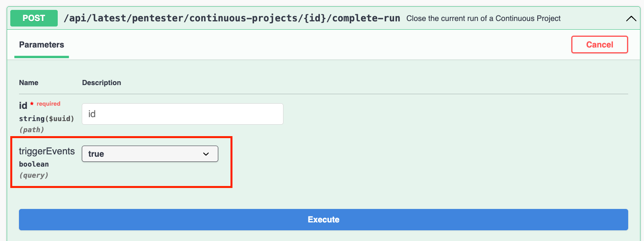Screen dimensions: 644x241
Task: Click the red 'required' marker
Action: click(49, 104)
